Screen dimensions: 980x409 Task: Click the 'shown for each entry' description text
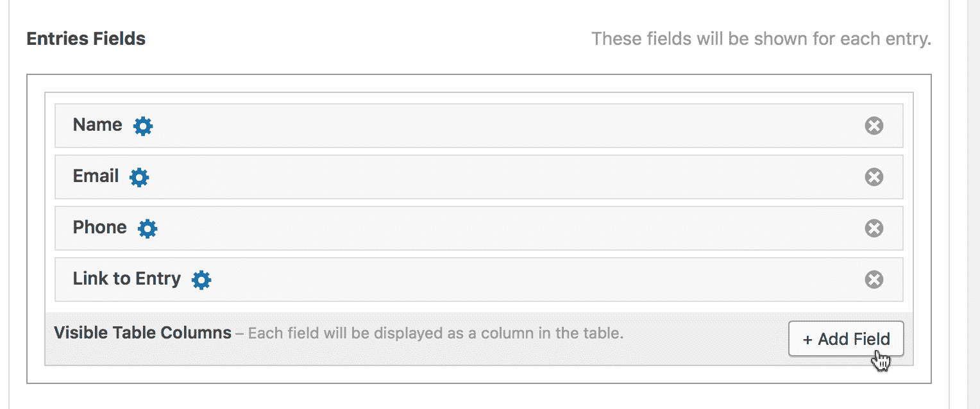pyautogui.click(x=761, y=39)
